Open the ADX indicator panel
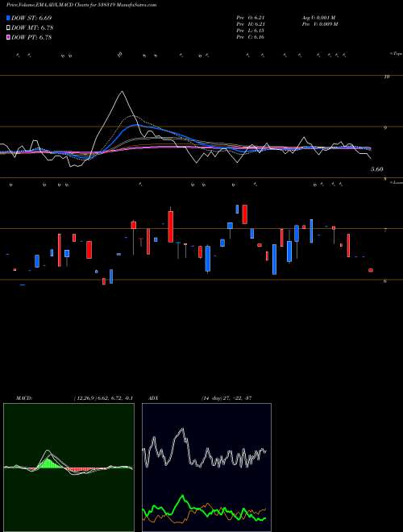The height and width of the screenshot is (532, 403). pyautogui.click(x=206, y=468)
